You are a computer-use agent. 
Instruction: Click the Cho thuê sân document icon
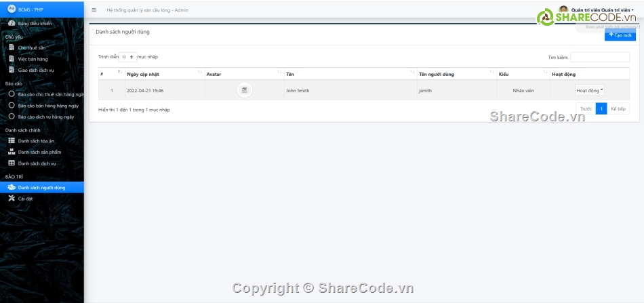(12, 47)
